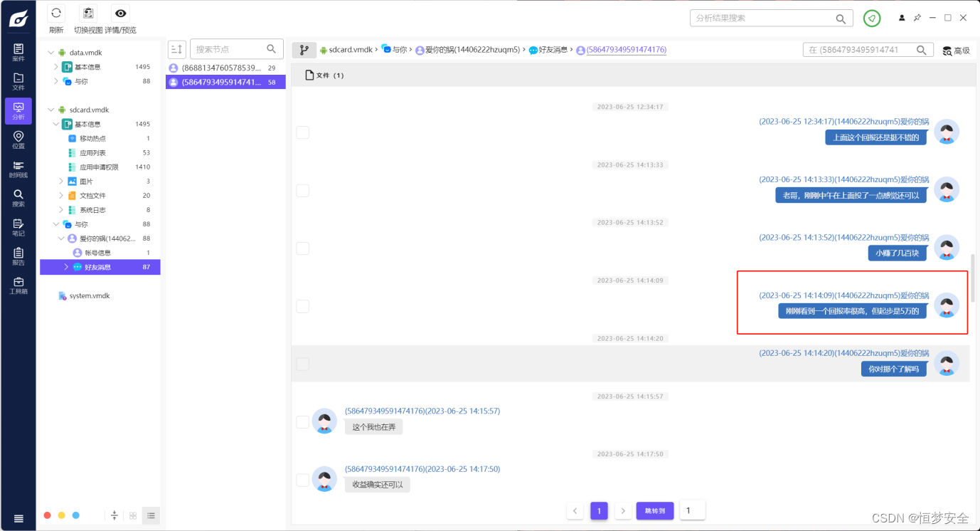Click the 跳转到 jump button
This screenshot has width=980, height=531.
point(655,510)
